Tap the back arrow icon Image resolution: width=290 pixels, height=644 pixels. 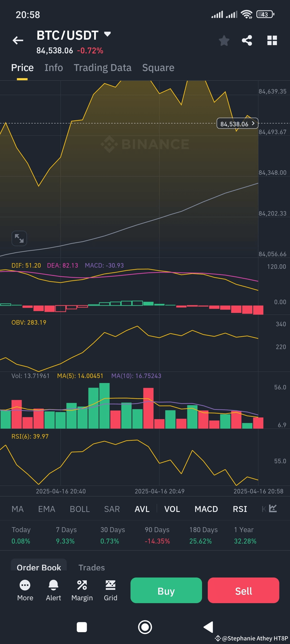tap(18, 40)
